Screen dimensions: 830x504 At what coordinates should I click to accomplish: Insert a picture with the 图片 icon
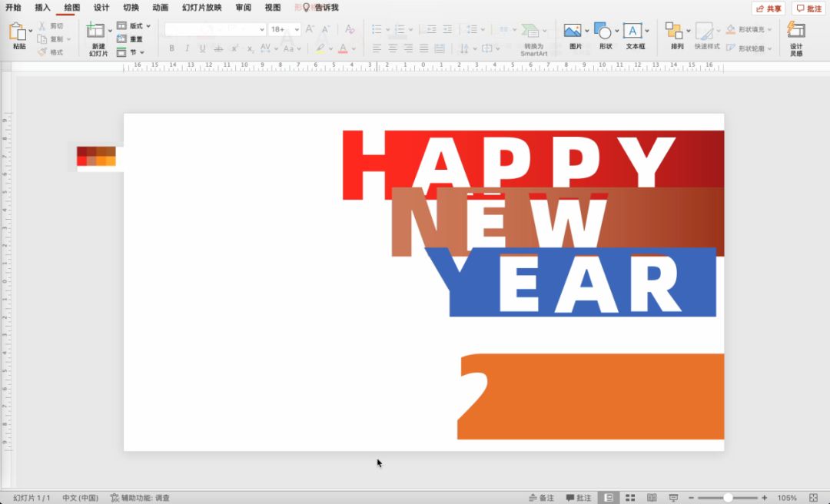pyautogui.click(x=573, y=31)
